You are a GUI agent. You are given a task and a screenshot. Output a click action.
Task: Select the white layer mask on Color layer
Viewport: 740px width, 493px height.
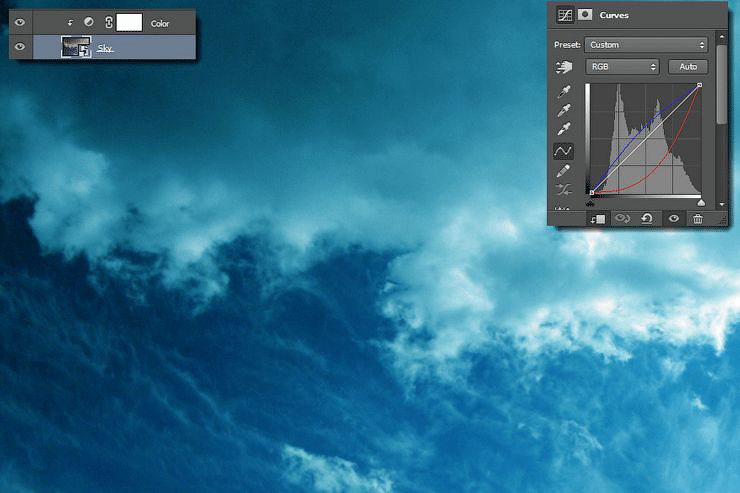point(129,22)
